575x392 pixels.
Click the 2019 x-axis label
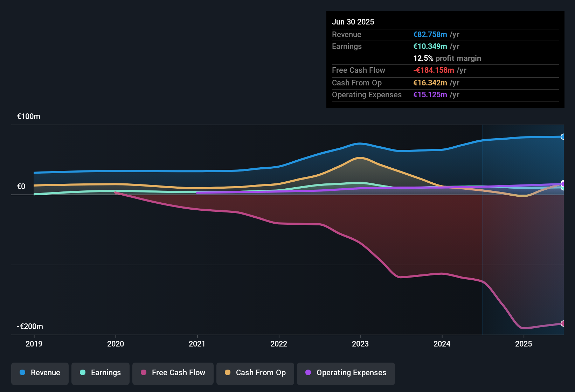tap(34, 344)
